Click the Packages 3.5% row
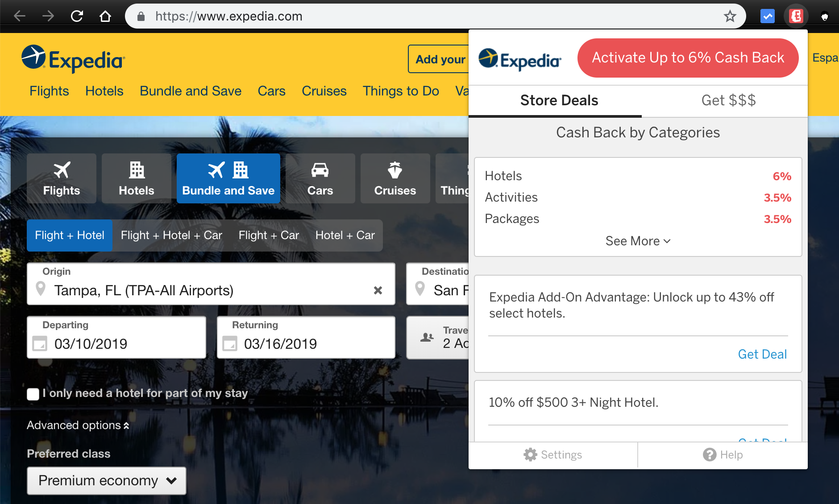Screen dimensions: 839x504 coord(638,219)
